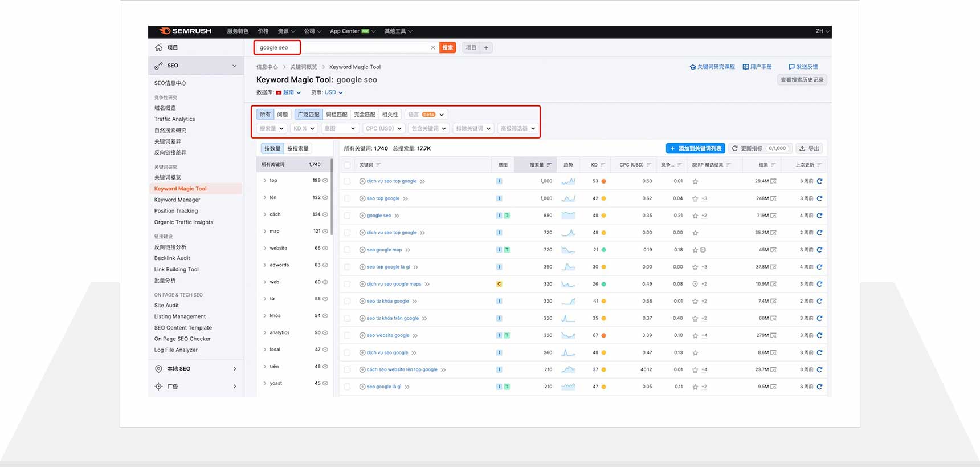
Task: Check the box for 'seo top google'
Action: (x=347, y=198)
